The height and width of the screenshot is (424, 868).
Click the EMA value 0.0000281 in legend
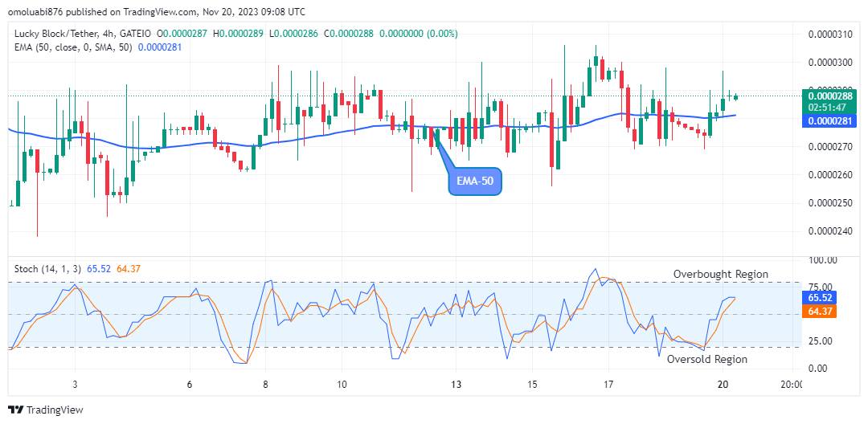point(159,47)
